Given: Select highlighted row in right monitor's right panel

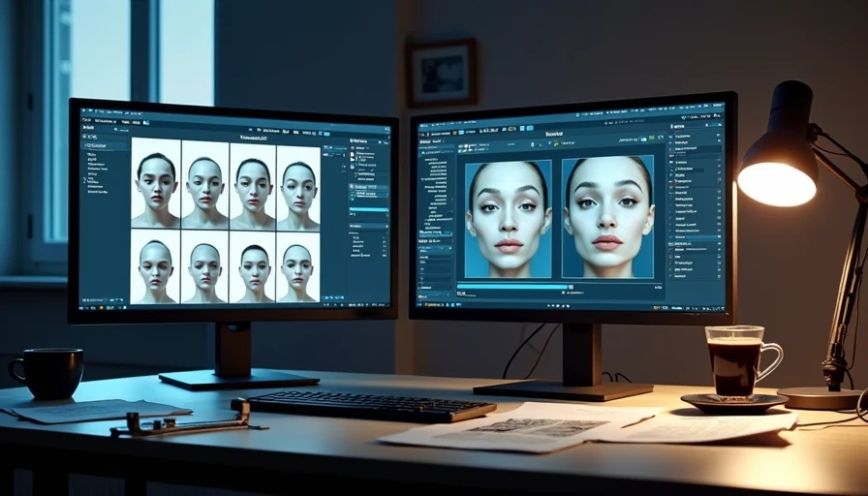Looking at the screenshot, I should click(697, 237).
